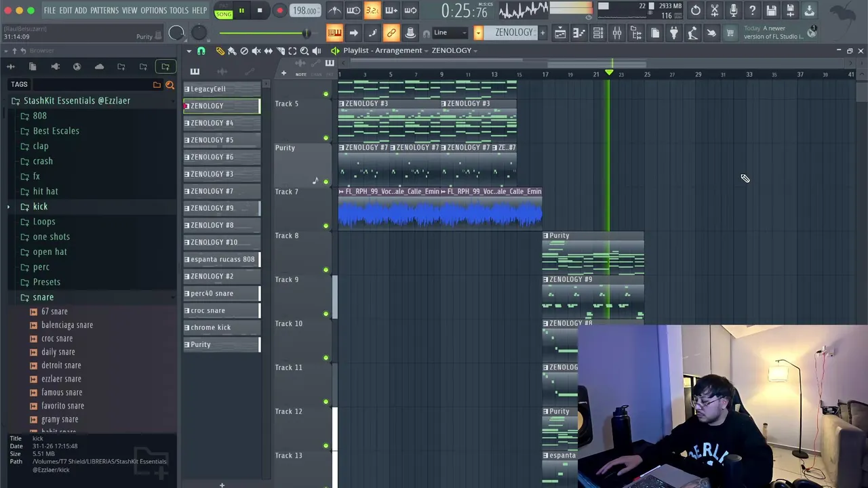Open the PATTERNS menu
The image size is (868, 488).
pos(104,11)
